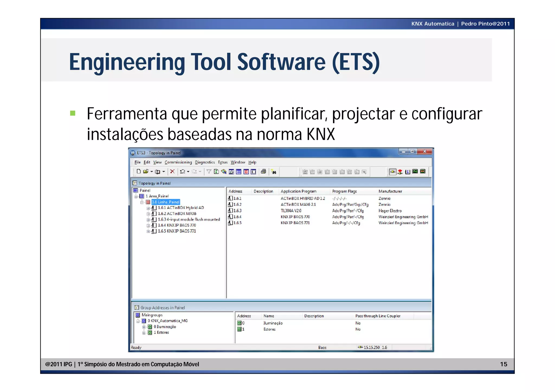This screenshot has width=555, height=392.
Task: Select 1 Estores in the group tree
Action: coord(161,332)
